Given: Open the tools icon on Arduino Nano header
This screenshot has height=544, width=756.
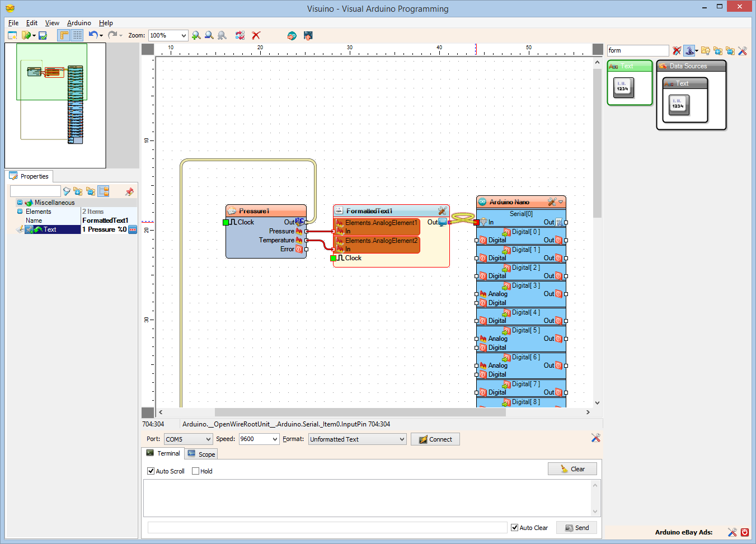Looking at the screenshot, I should pos(552,202).
